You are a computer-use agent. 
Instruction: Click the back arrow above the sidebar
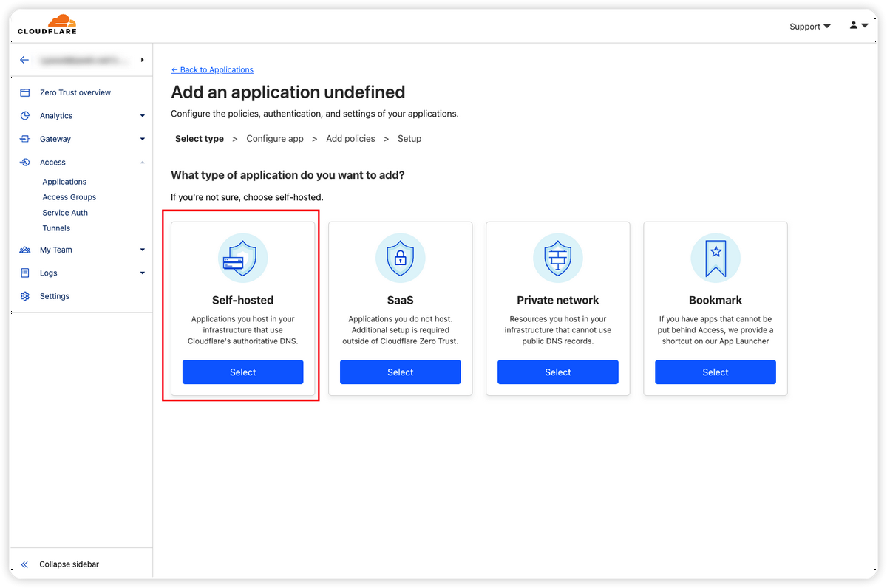[24, 60]
